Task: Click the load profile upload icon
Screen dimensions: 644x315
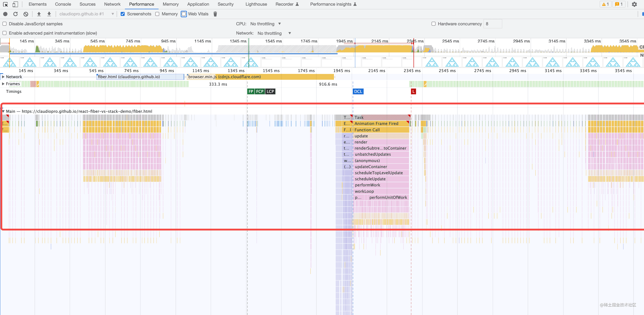Action: [39, 14]
